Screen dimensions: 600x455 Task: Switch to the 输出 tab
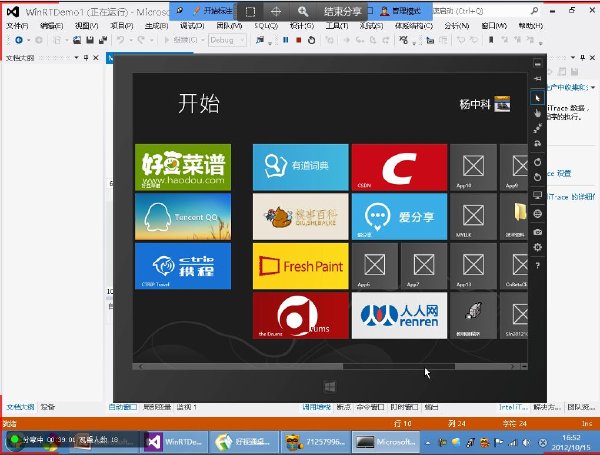click(431, 407)
